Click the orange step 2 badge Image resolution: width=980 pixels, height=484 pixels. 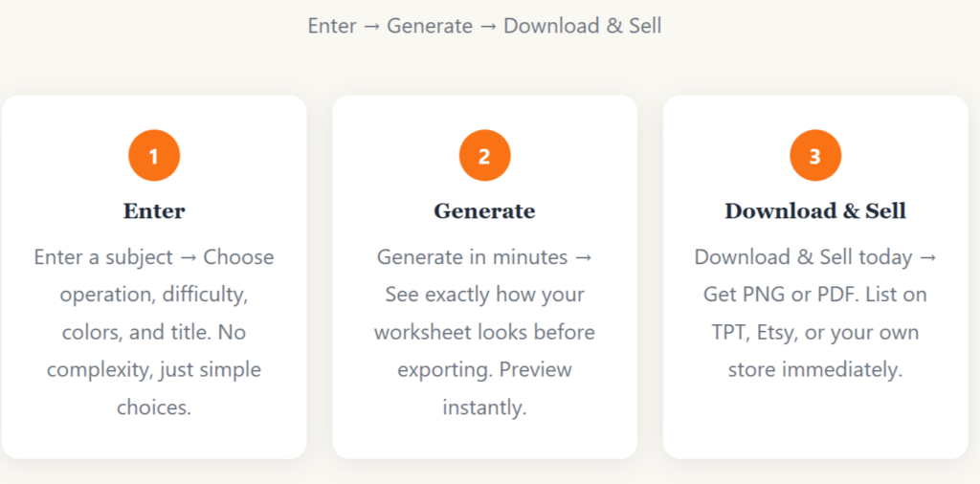(x=484, y=156)
